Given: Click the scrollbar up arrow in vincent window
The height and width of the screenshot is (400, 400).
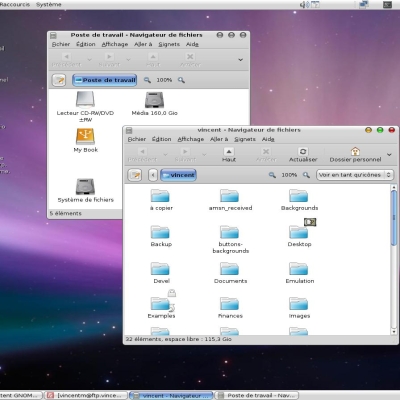Looking at the screenshot, I should [x=394, y=187].
